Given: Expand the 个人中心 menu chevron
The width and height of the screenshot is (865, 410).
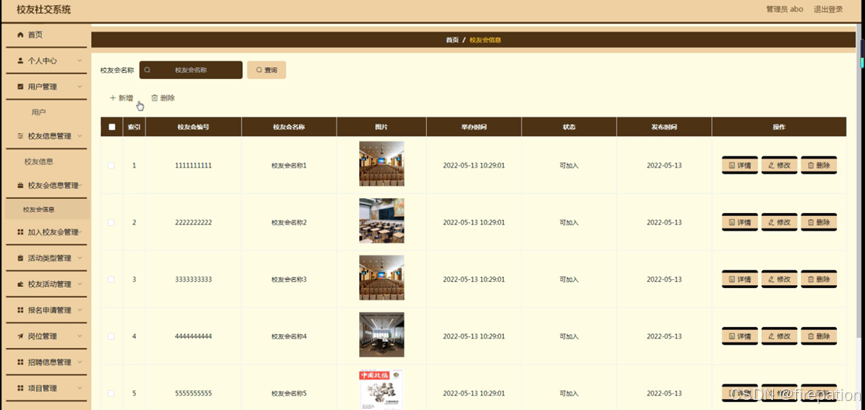Looking at the screenshot, I should [80, 61].
